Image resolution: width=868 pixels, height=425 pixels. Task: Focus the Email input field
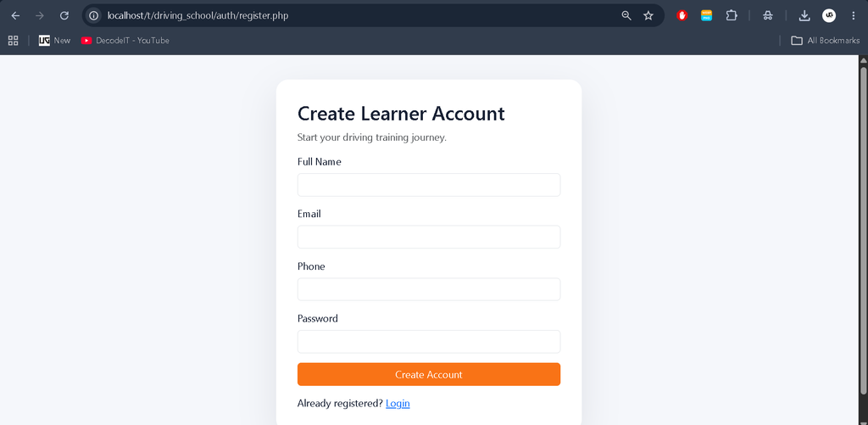(x=429, y=238)
